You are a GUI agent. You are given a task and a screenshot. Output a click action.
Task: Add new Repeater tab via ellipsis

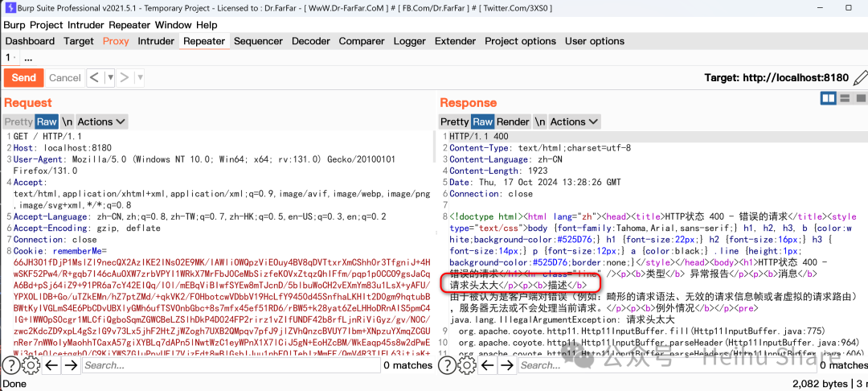coord(28,58)
